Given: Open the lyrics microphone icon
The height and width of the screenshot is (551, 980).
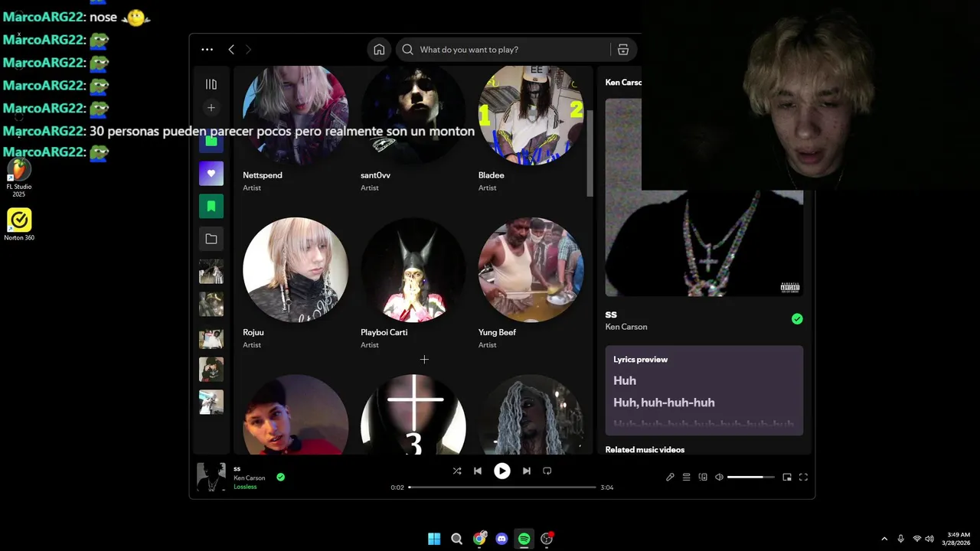Looking at the screenshot, I should tap(670, 477).
